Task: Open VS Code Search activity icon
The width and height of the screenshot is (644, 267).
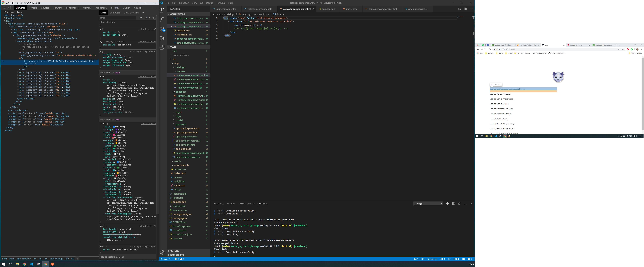Action: coord(162,20)
